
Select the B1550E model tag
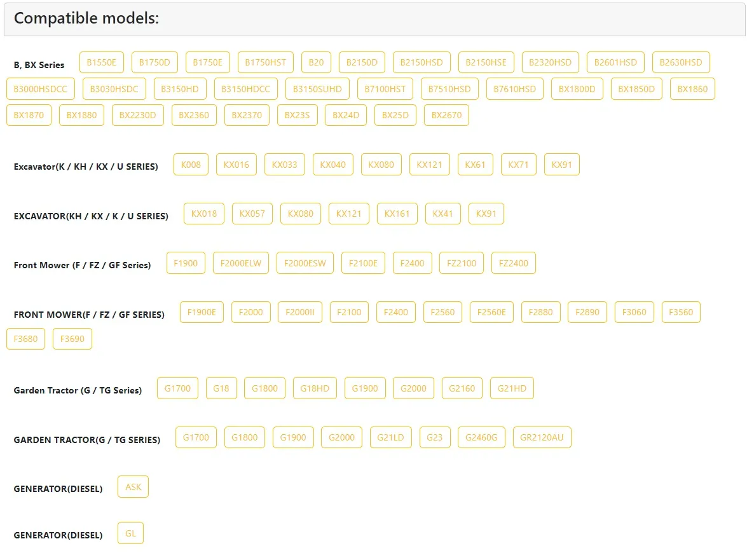click(102, 62)
